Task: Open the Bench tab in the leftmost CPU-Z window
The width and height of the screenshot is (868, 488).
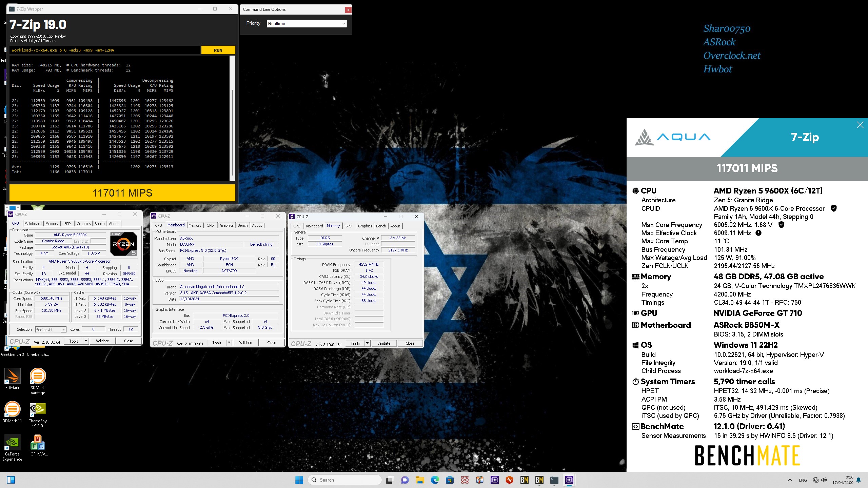Action: pyautogui.click(x=99, y=224)
